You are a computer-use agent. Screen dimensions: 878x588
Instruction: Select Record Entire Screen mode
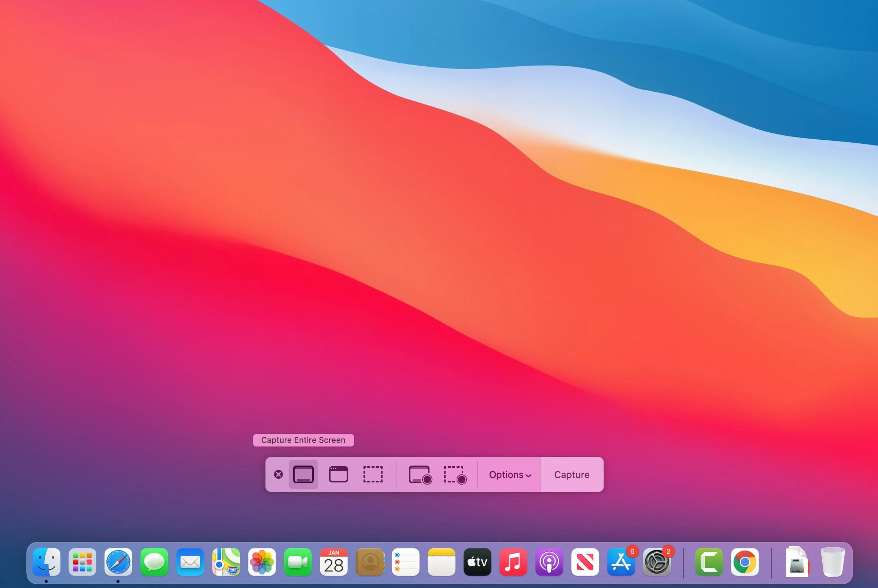pos(420,475)
